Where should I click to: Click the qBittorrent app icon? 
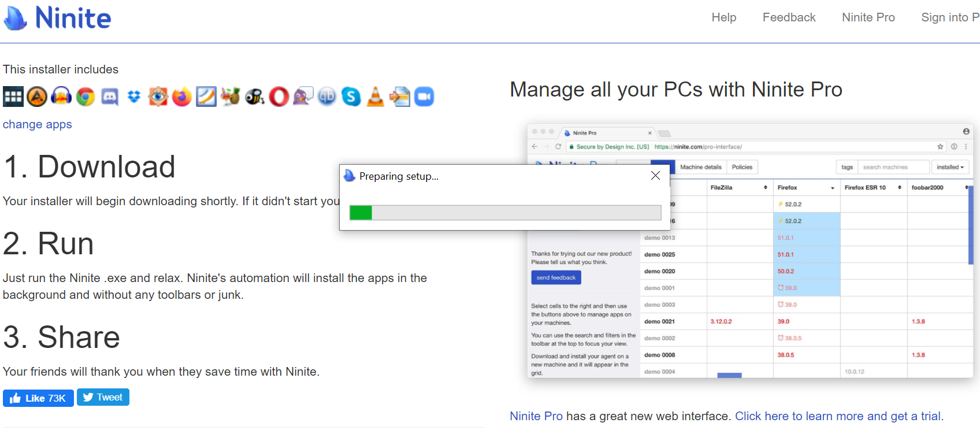(x=327, y=97)
